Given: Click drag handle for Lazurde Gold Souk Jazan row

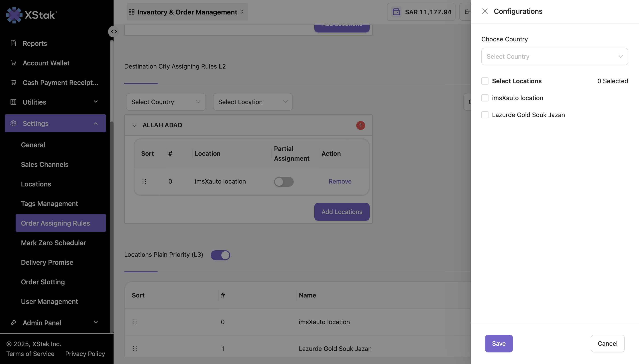Looking at the screenshot, I should click(x=135, y=348).
